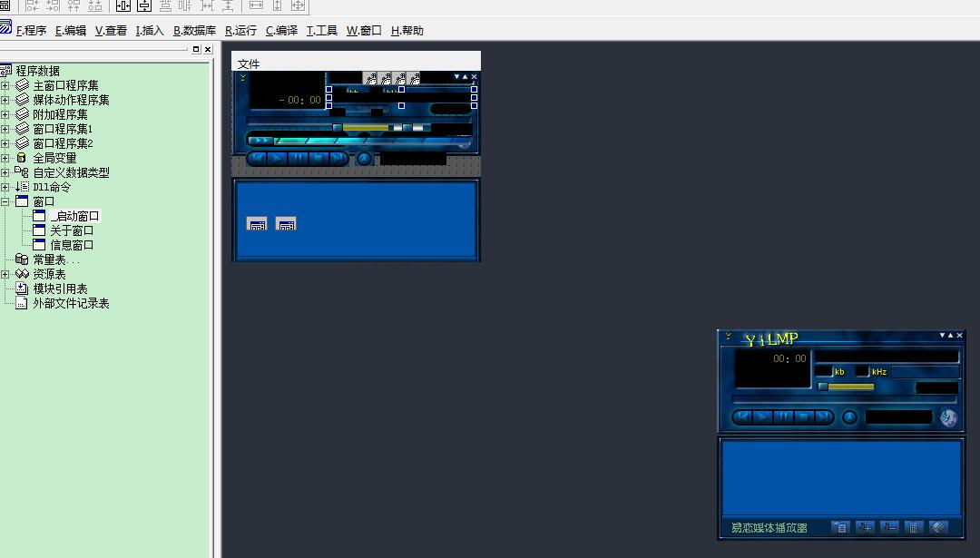This screenshot has width=980, height=558.
Task: Click the volume slider in YiLMP player
Action: (847, 387)
